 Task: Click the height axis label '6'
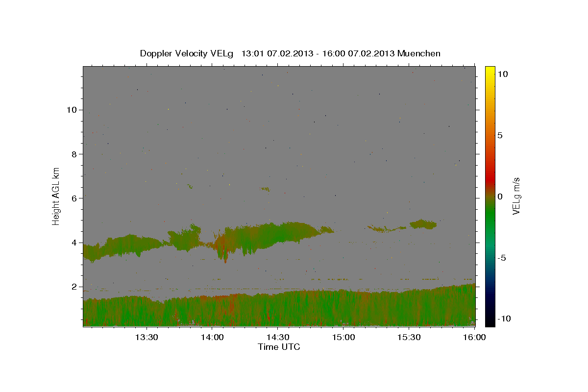point(73,198)
